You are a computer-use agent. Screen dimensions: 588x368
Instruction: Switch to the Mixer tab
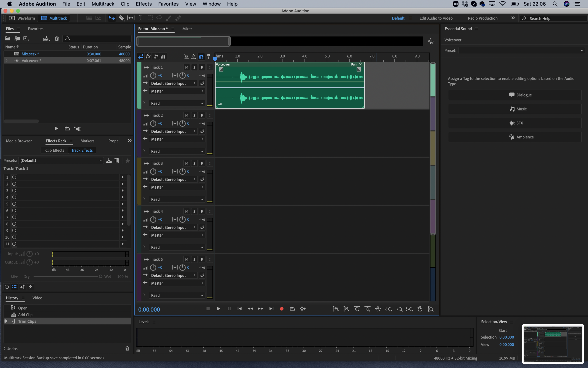(x=187, y=29)
